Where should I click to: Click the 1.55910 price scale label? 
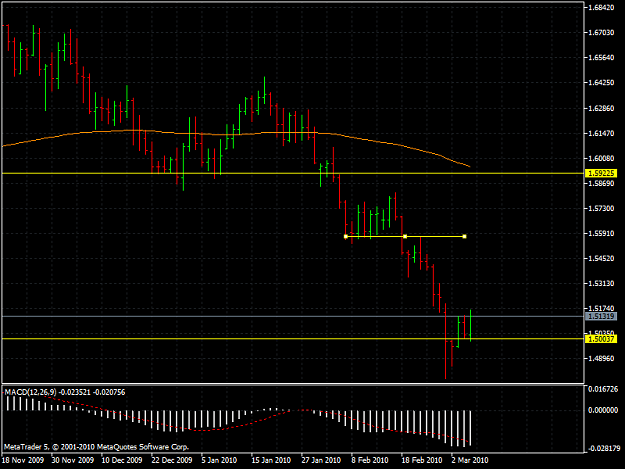601,234
